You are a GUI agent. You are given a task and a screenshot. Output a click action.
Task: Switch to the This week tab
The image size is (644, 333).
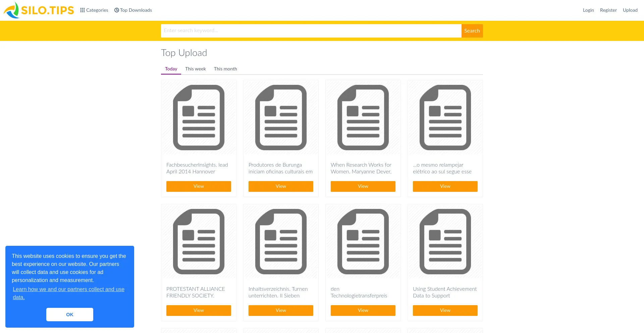(x=195, y=69)
